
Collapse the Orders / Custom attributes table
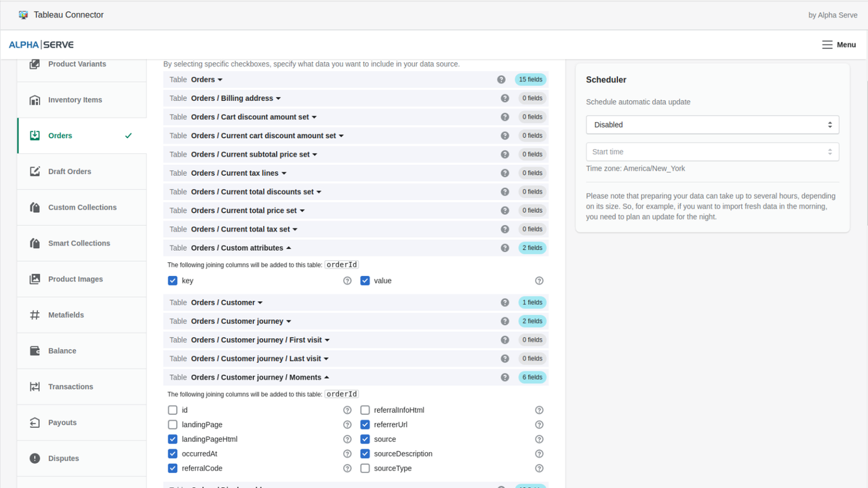pyautogui.click(x=290, y=247)
